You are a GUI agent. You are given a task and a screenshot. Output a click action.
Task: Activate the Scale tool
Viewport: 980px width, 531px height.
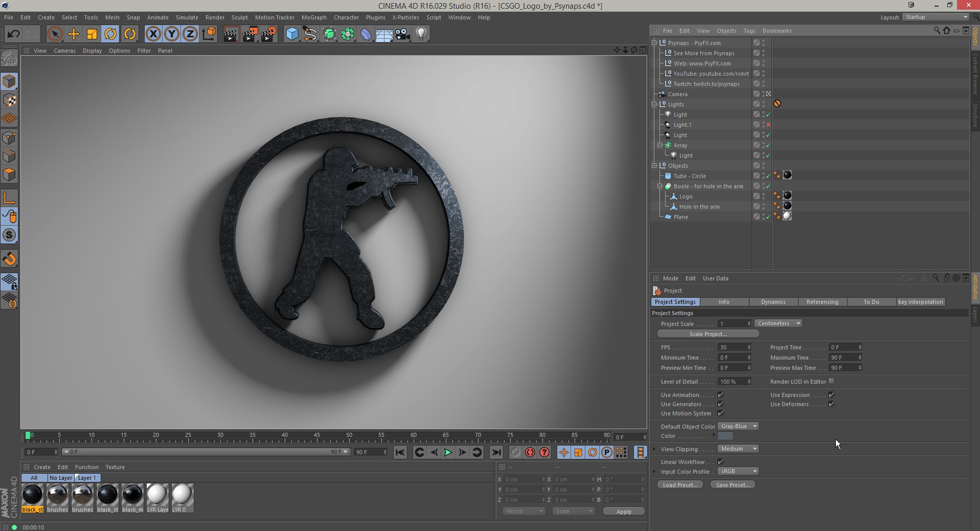coord(92,34)
